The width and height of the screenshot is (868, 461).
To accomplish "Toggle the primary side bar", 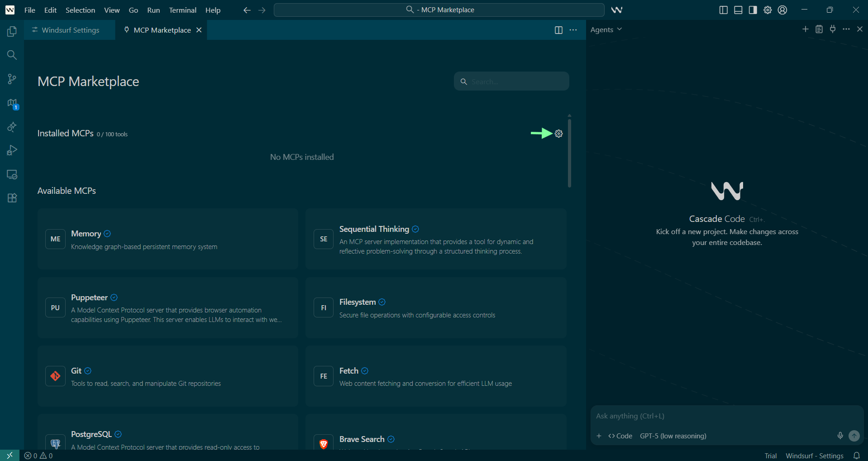I will [723, 10].
